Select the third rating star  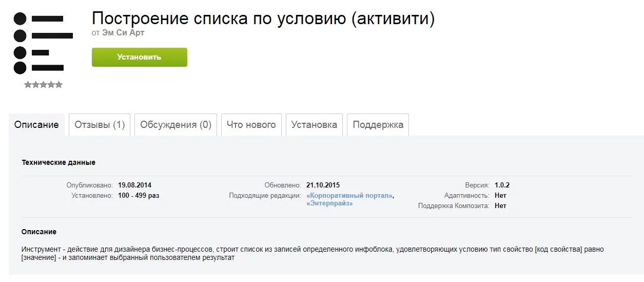click(x=43, y=85)
